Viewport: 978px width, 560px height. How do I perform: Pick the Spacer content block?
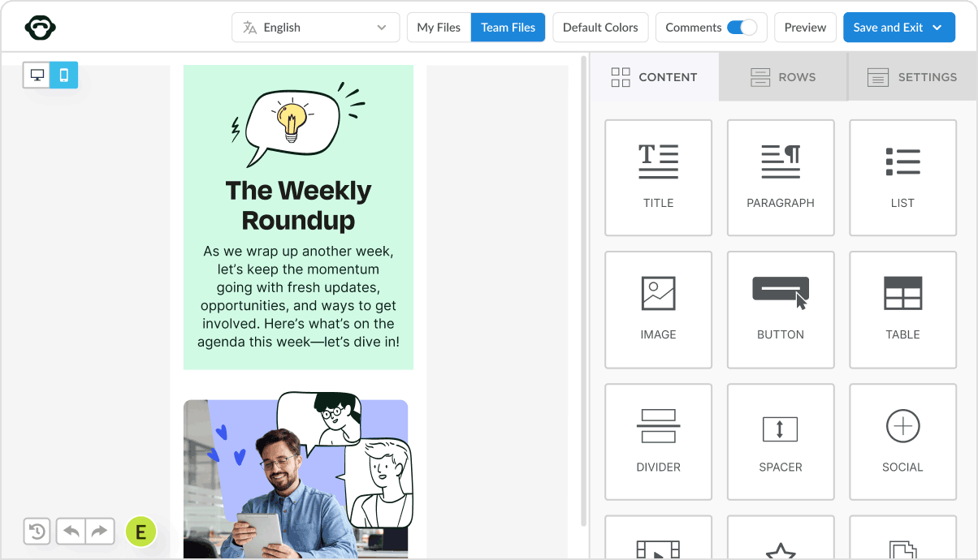coord(780,442)
